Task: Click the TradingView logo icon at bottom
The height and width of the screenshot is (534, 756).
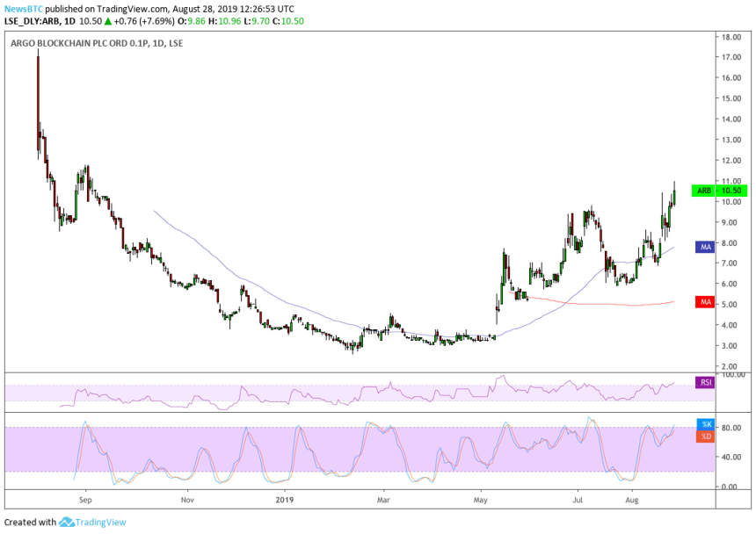Action: click(x=66, y=522)
